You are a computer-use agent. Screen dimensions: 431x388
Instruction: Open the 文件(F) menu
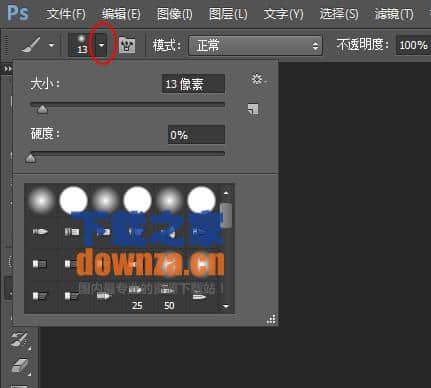tap(66, 14)
